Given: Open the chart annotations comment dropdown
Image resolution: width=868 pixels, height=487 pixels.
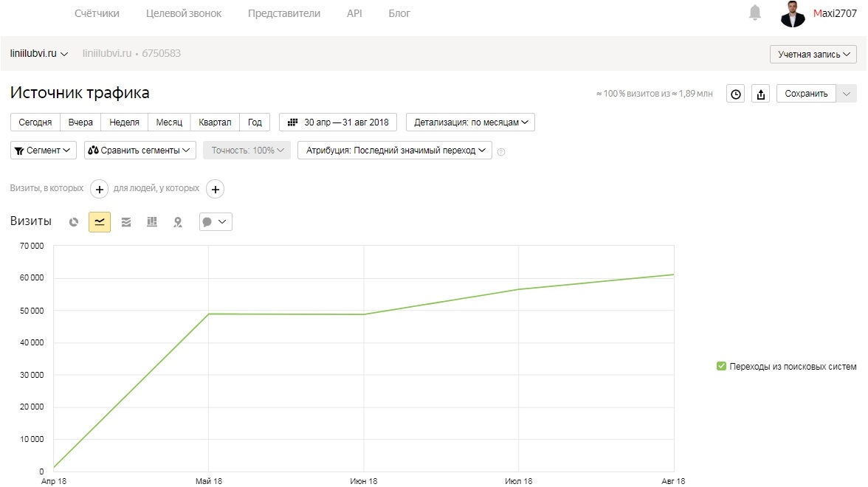Looking at the screenshot, I should pos(216,222).
